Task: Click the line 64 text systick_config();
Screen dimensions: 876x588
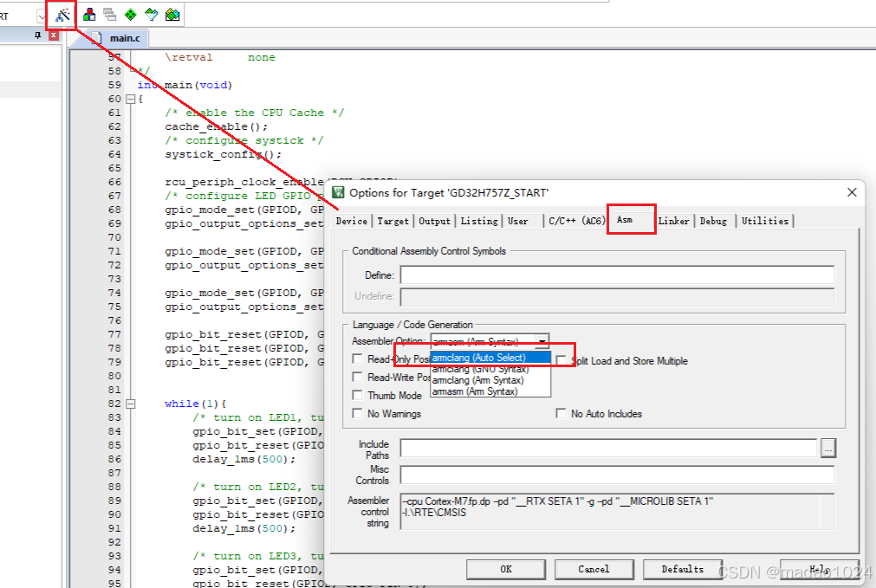Action: coord(223,154)
